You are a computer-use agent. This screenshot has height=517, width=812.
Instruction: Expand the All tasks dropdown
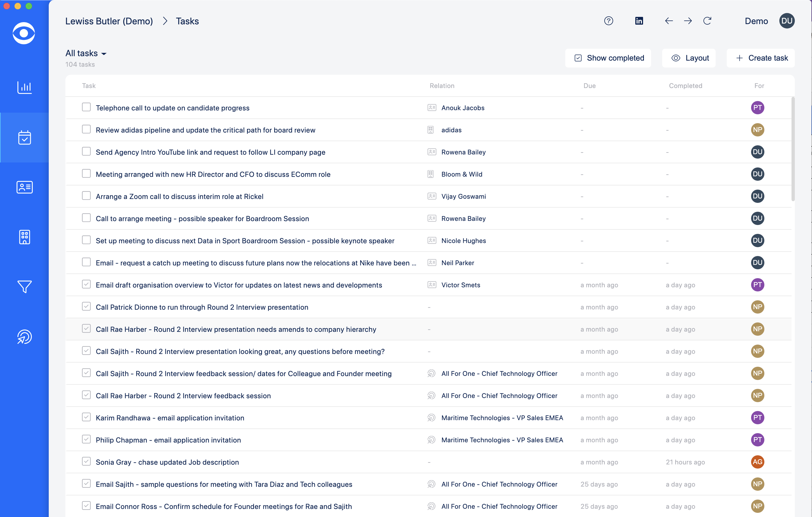(86, 53)
